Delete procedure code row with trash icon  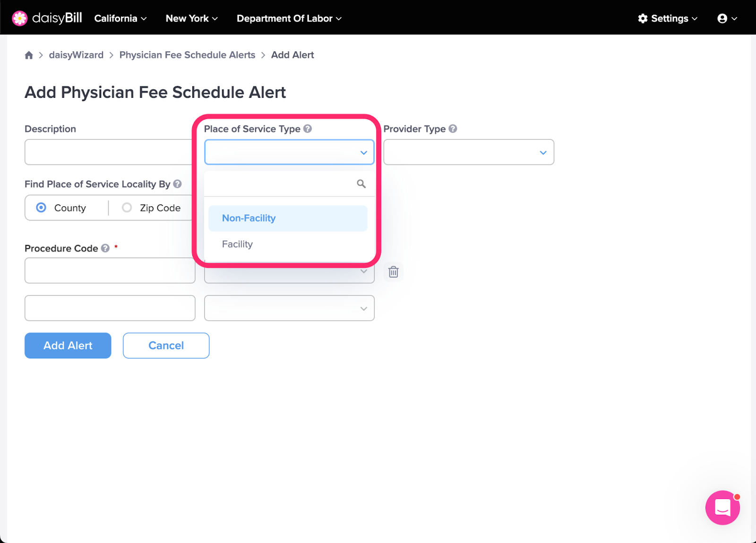point(393,272)
